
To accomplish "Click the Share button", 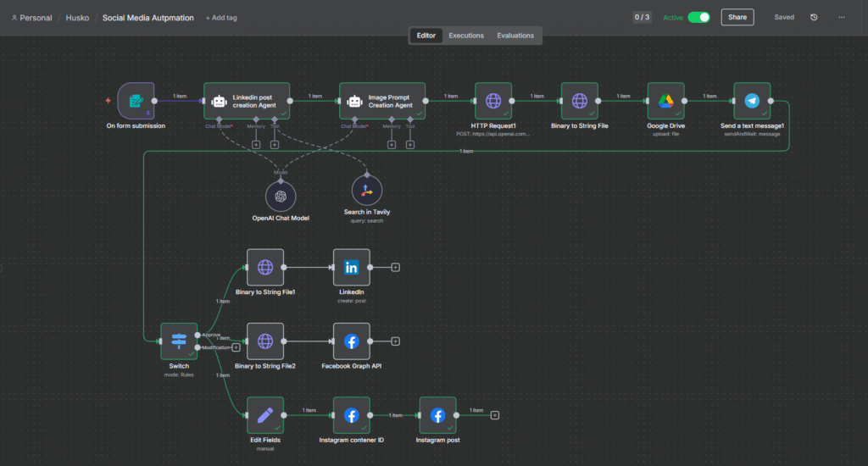I will click(x=737, y=17).
